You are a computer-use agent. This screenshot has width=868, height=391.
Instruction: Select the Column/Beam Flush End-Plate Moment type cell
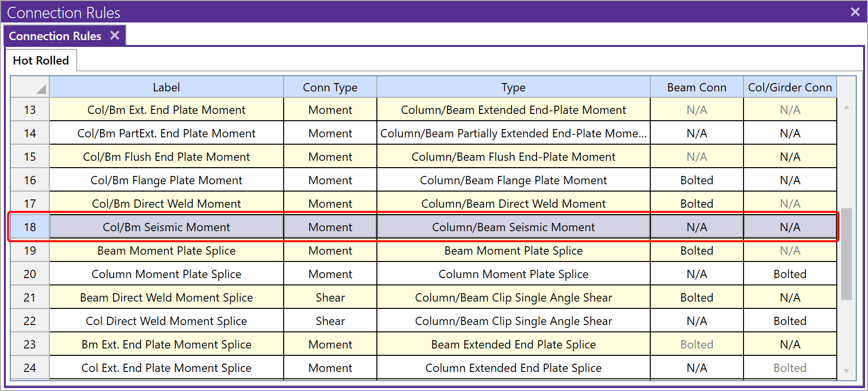[x=513, y=157]
